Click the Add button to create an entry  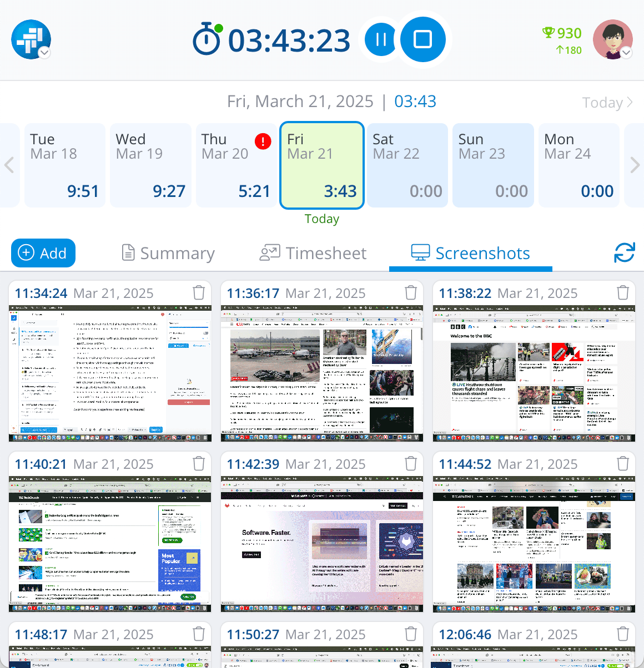(43, 252)
